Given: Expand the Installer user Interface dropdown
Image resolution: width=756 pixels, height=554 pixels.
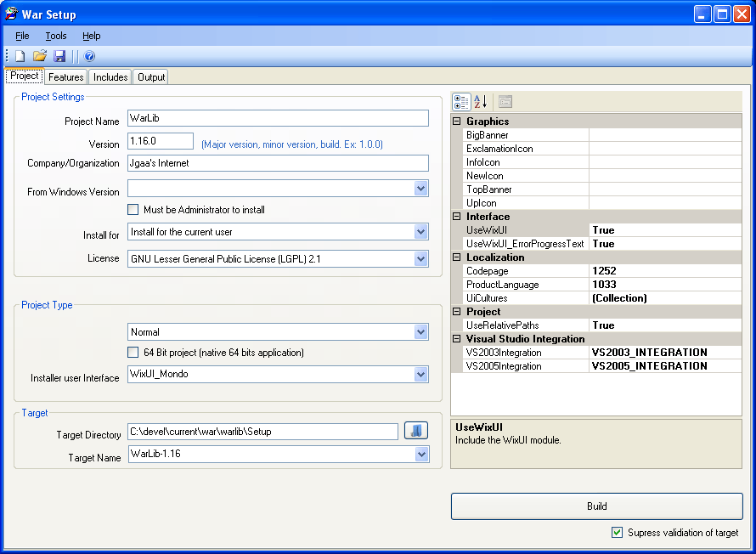Looking at the screenshot, I should coord(421,375).
